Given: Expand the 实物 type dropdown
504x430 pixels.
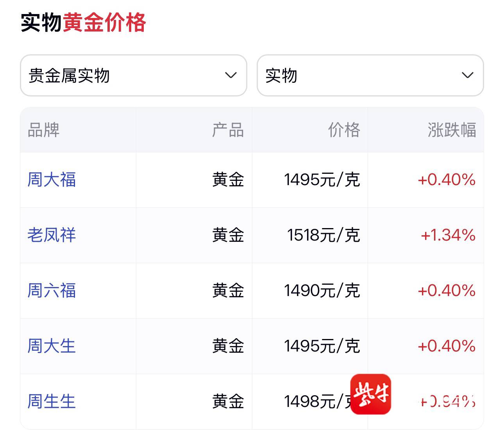Looking at the screenshot, I should pyautogui.click(x=370, y=75).
